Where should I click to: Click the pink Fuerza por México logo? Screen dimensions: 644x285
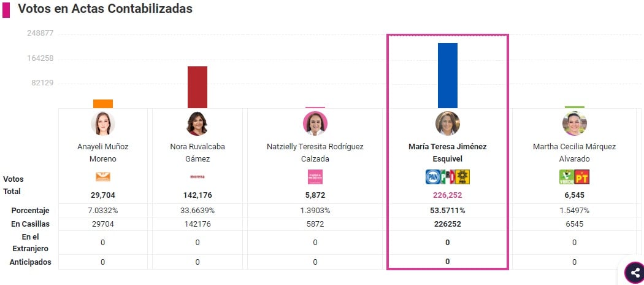[315, 177]
